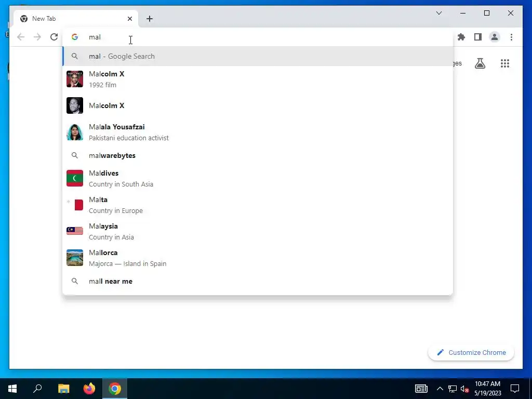The height and width of the screenshot is (399, 532).
Task: Click the magnifier icon beside malwarebytes
Action: pos(75,155)
